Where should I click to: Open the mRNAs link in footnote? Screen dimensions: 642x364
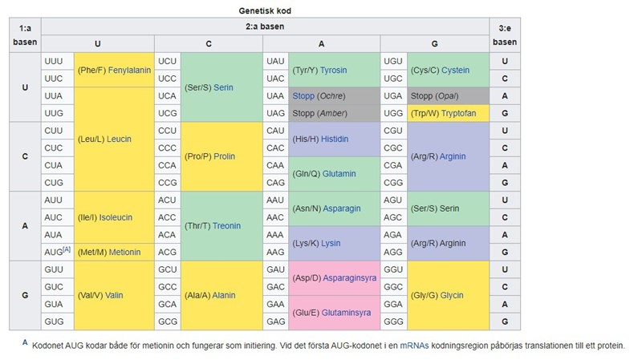(416, 346)
